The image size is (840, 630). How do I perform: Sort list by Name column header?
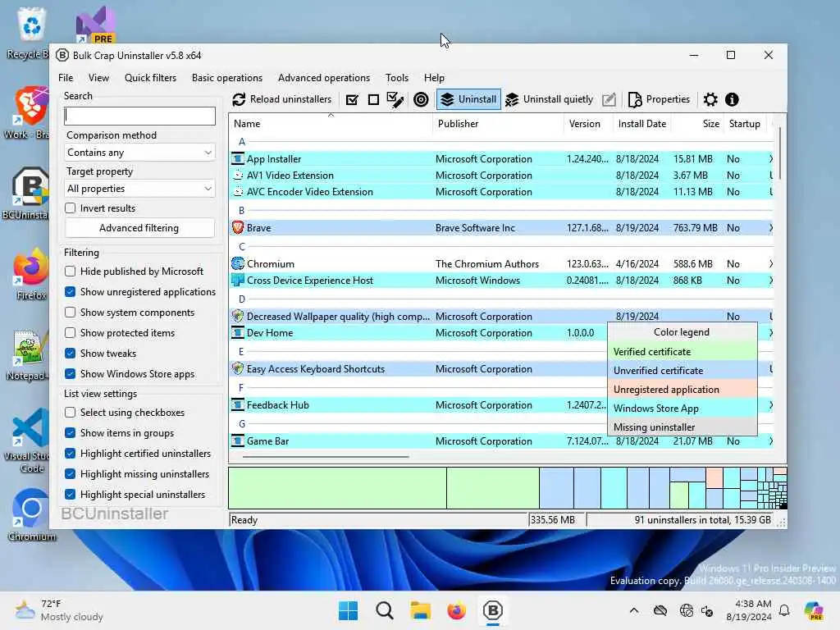(331, 124)
